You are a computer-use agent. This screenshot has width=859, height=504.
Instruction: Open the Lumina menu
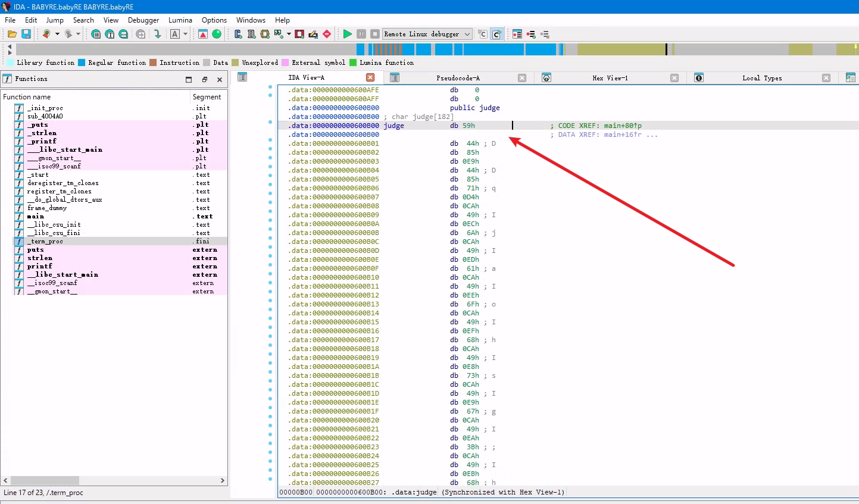click(180, 20)
